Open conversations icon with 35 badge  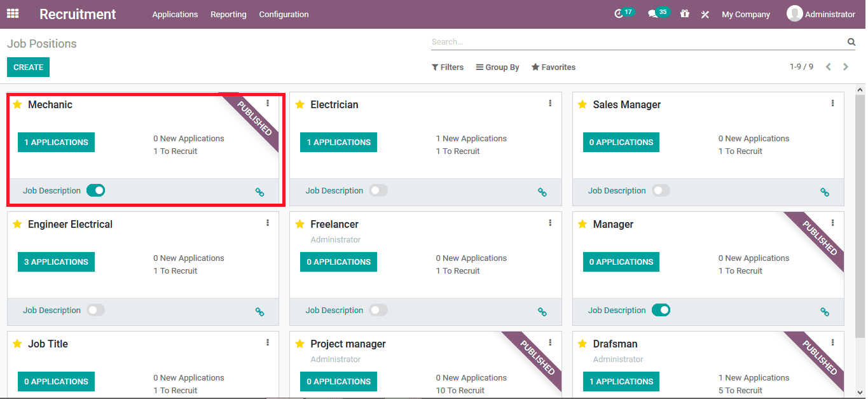(x=658, y=13)
